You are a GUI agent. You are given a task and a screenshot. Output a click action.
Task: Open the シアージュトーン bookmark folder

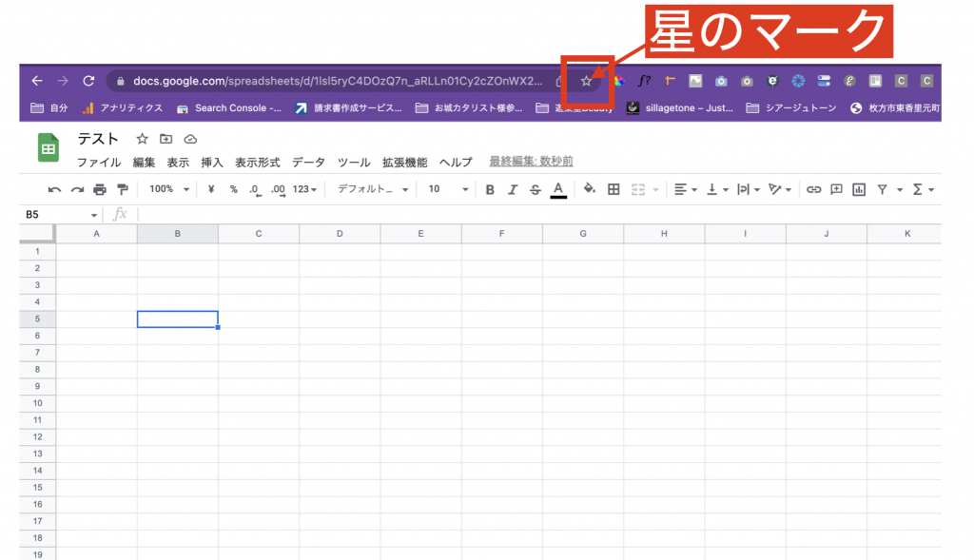790,108
